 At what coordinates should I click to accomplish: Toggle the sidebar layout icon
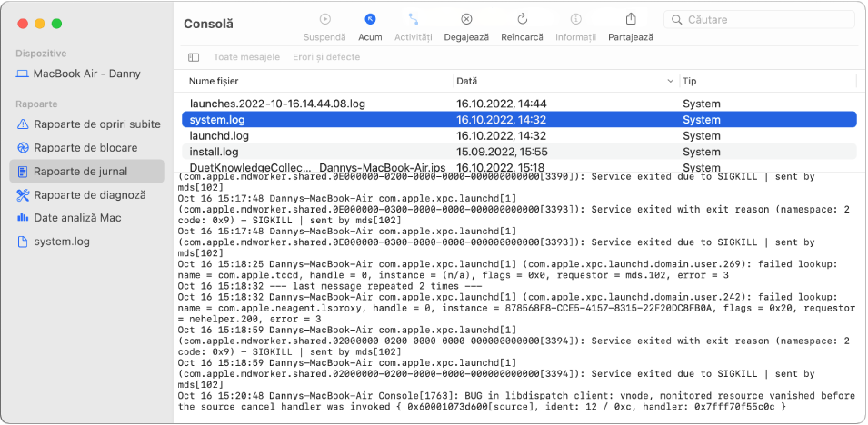194,57
